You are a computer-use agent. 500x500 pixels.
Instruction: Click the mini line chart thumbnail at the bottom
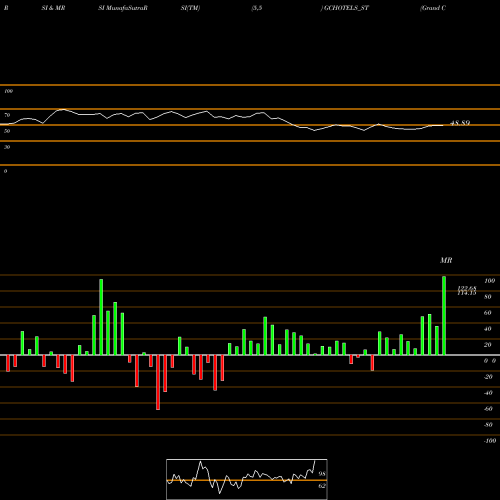tap(247, 479)
